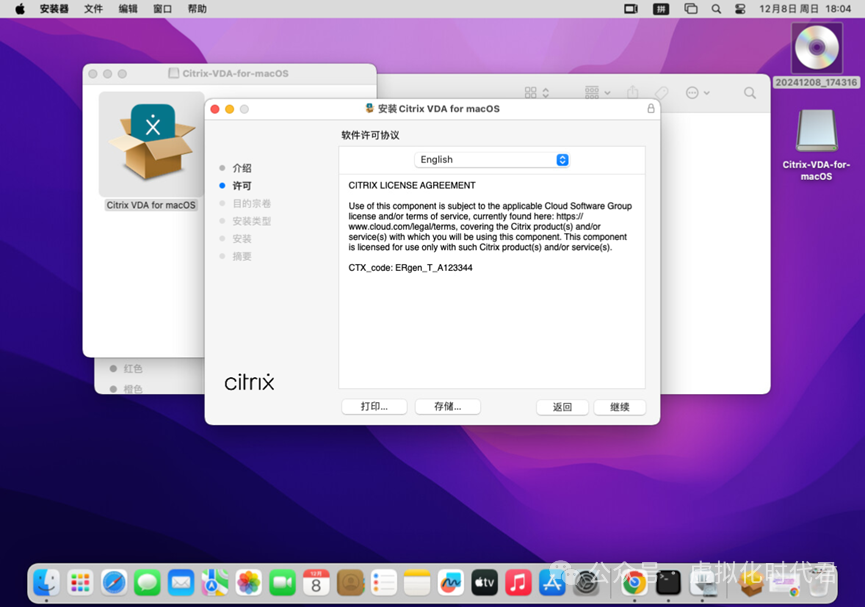This screenshot has height=607, width=865.
Task: Open the Photos app in the Dock
Action: [248, 583]
